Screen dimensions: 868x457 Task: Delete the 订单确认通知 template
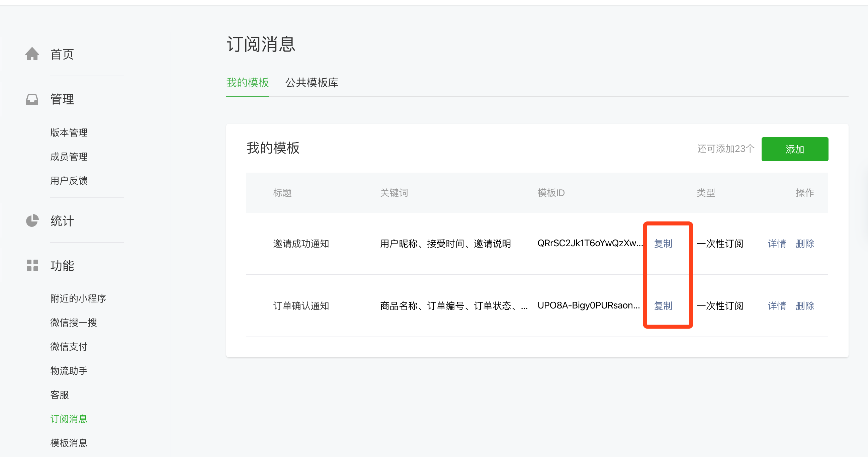click(805, 306)
